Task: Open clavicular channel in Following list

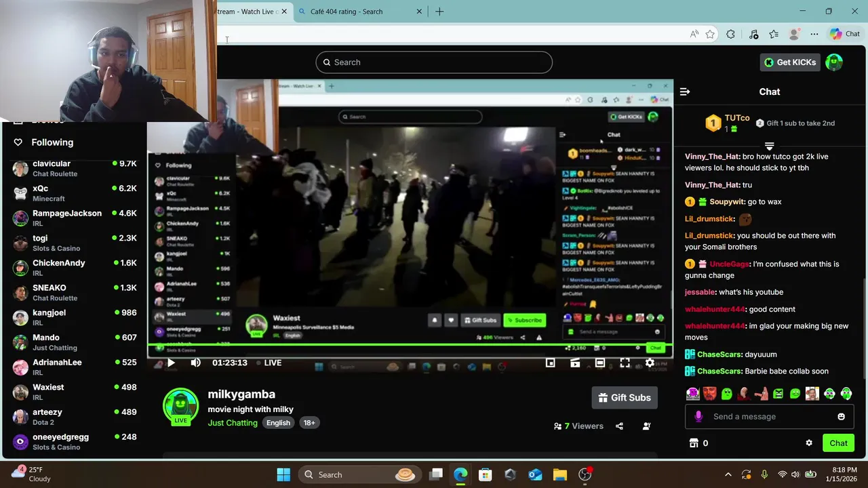Action: pyautogui.click(x=75, y=168)
